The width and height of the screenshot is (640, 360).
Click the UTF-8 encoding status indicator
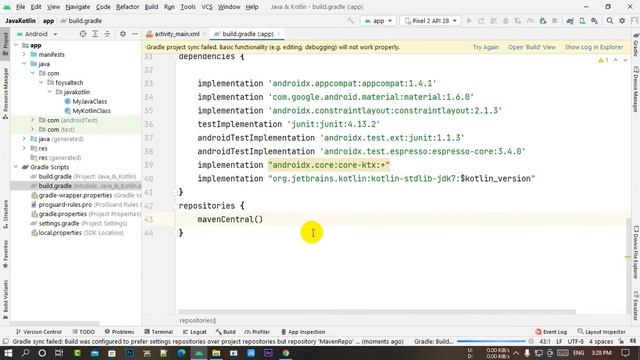click(576, 341)
